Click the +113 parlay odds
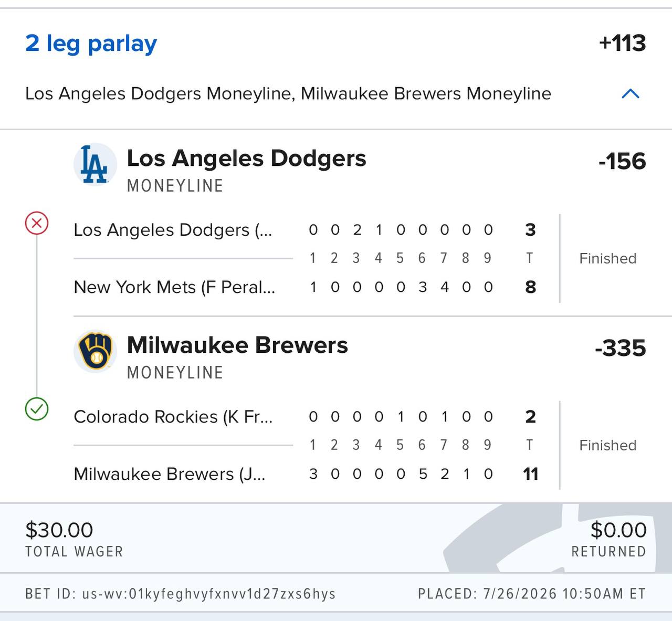The width and height of the screenshot is (672, 621). point(622,43)
